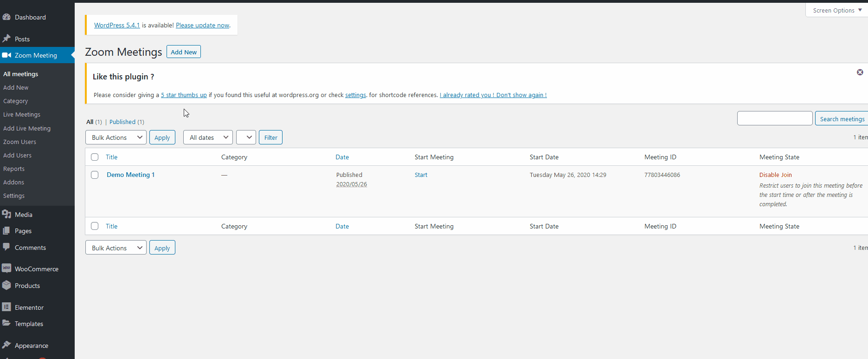Screen dimensions: 868x359
Task: Click the Products box icon
Action: click(x=6, y=285)
